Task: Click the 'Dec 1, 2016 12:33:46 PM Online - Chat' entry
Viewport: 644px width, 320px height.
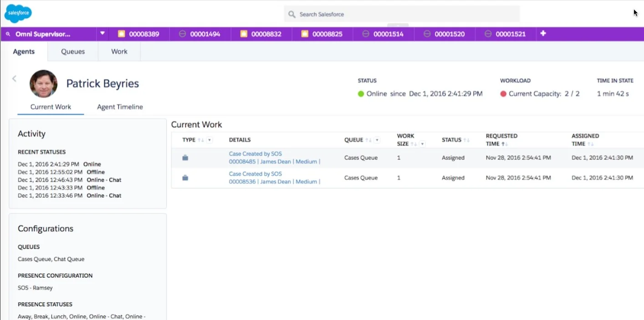Action: click(69, 195)
